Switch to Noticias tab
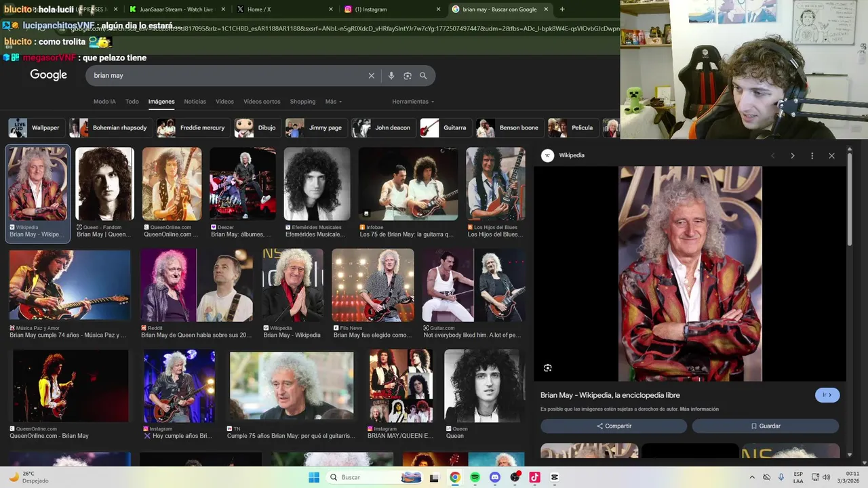Image resolution: width=868 pixels, height=488 pixels. [x=195, y=102]
